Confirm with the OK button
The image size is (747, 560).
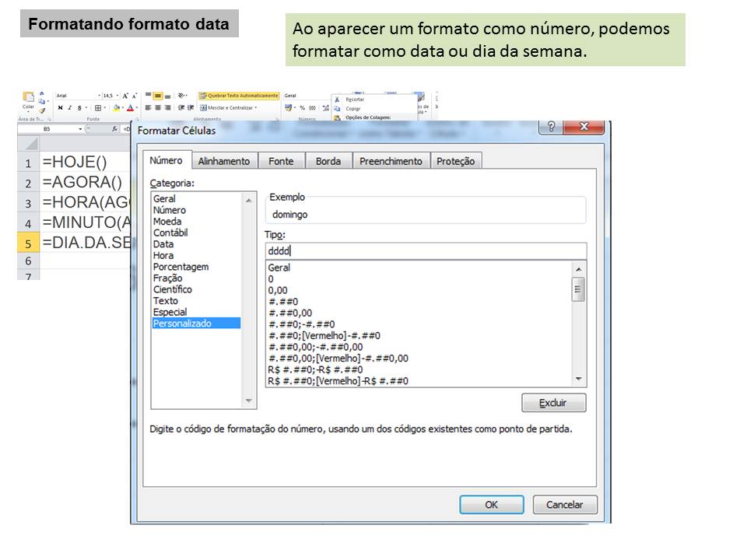pyautogui.click(x=491, y=504)
